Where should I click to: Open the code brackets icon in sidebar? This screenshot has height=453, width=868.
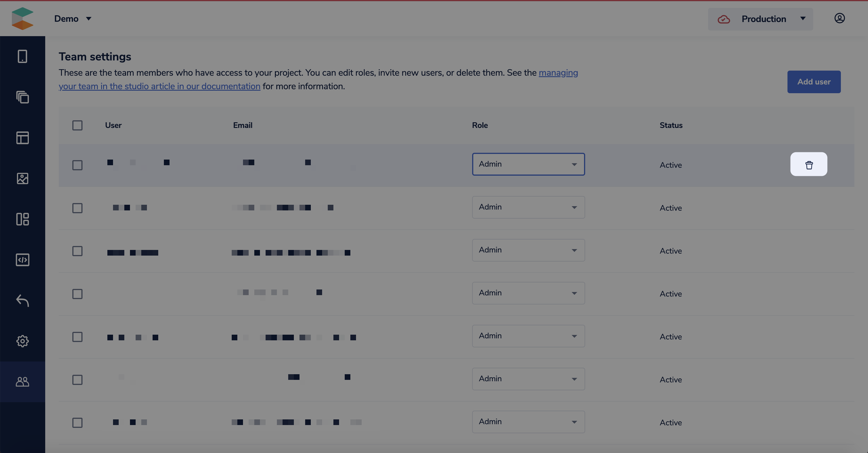point(22,260)
